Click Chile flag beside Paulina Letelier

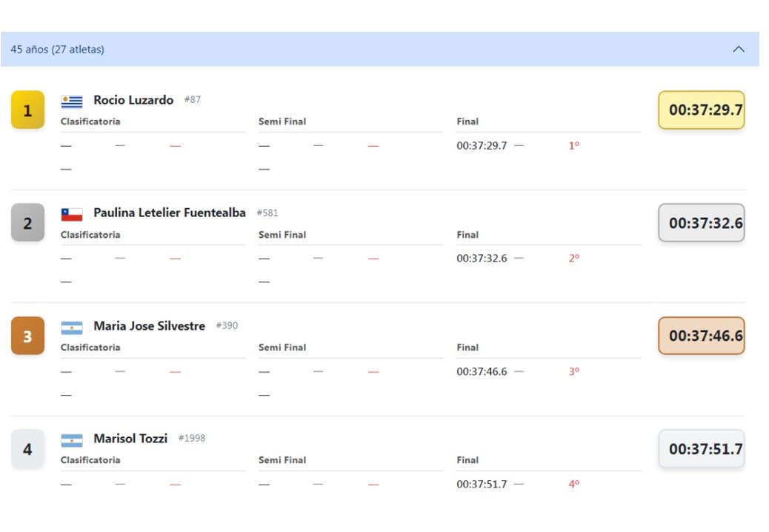pos(72,214)
